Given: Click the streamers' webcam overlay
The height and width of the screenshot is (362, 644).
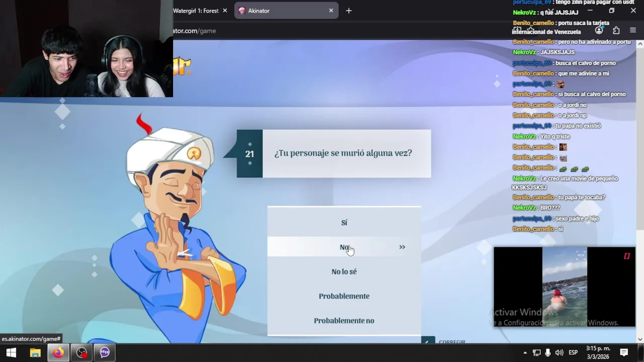Looking at the screenshot, I should 87,48.
